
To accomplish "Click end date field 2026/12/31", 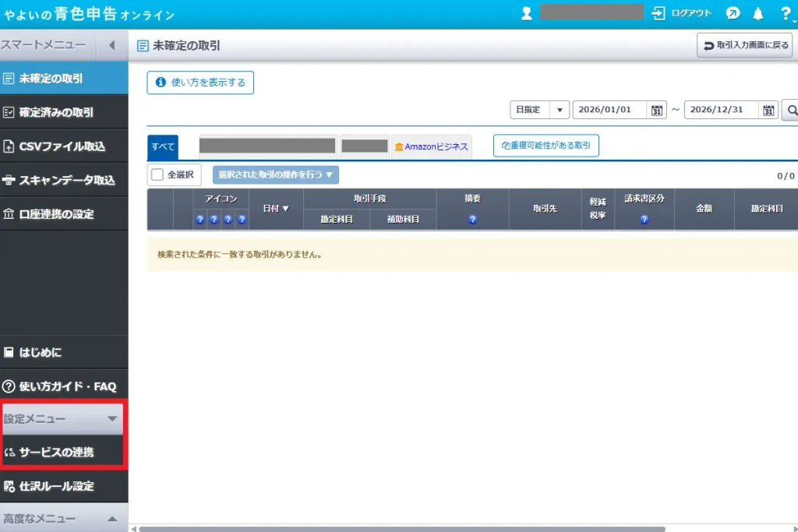I will pyautogui.click(x=721, y=109).
